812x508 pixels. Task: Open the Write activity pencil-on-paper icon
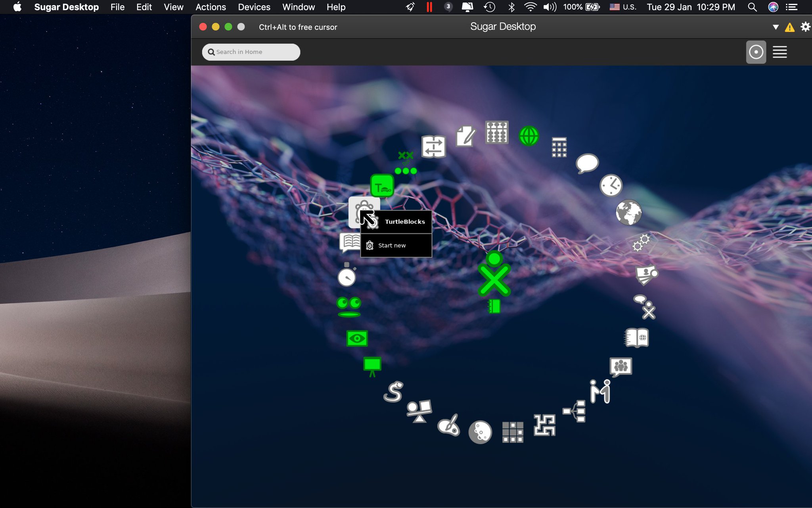[x=465, y=136]
